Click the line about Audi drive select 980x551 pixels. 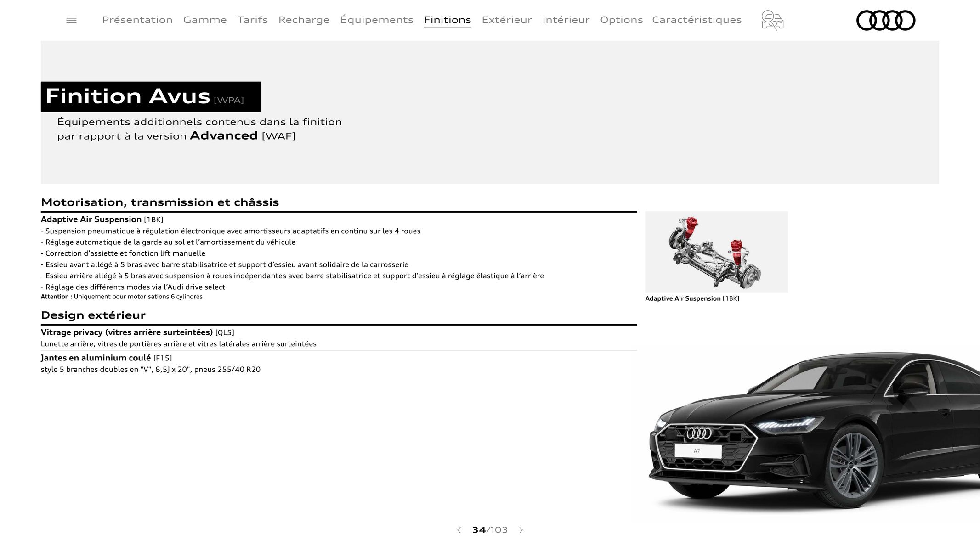(x=133, y=287)
